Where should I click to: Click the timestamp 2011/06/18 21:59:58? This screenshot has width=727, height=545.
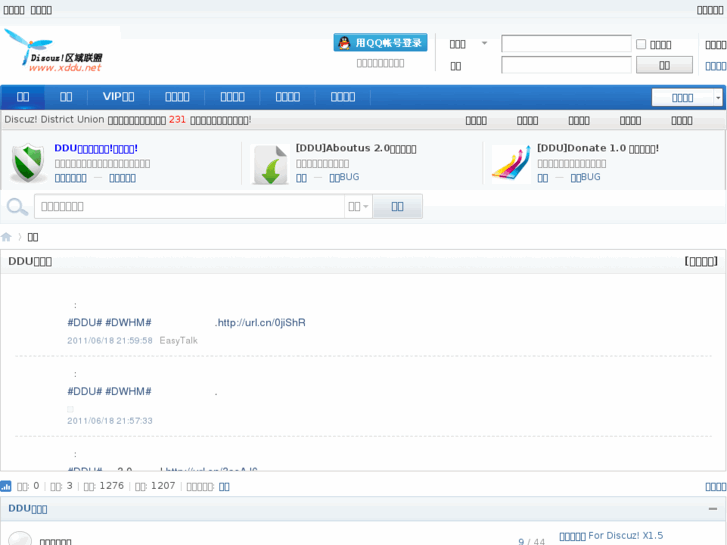point(110,340)
